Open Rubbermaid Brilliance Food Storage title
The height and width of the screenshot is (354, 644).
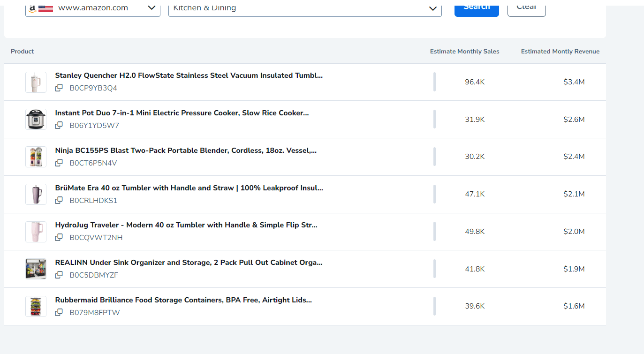183,300
